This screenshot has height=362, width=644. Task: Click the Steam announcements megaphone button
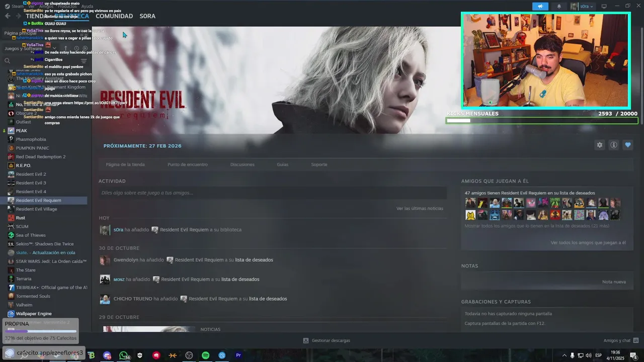(540, 7)
